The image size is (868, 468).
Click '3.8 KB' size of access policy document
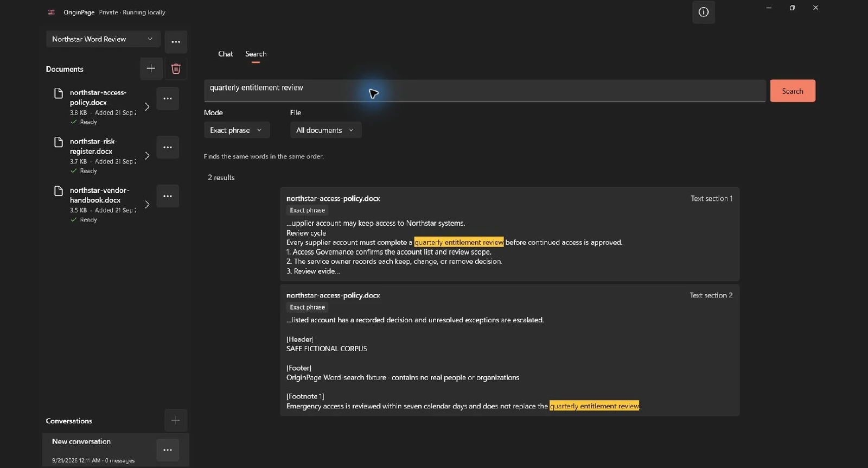click(78, 113)
